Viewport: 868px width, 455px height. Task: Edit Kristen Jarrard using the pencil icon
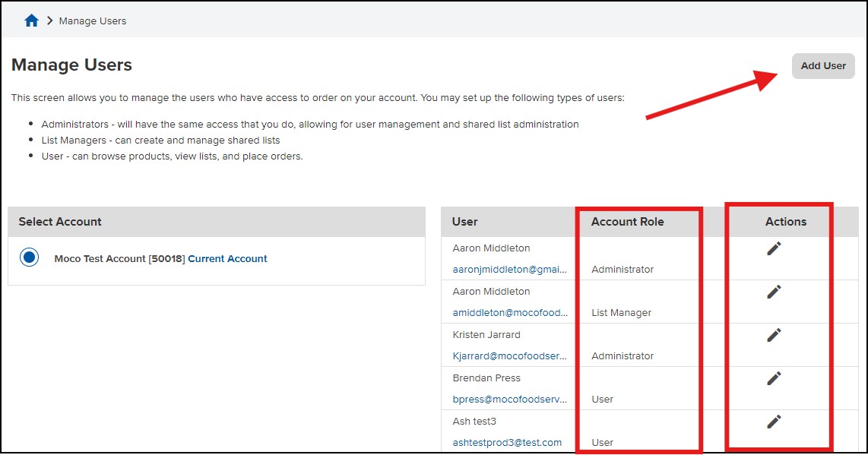774,334
